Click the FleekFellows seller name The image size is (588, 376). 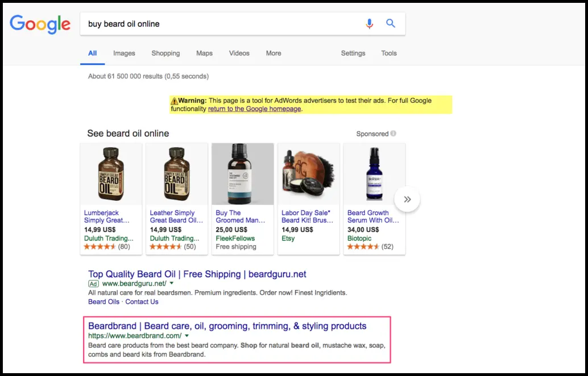[235, 238]
